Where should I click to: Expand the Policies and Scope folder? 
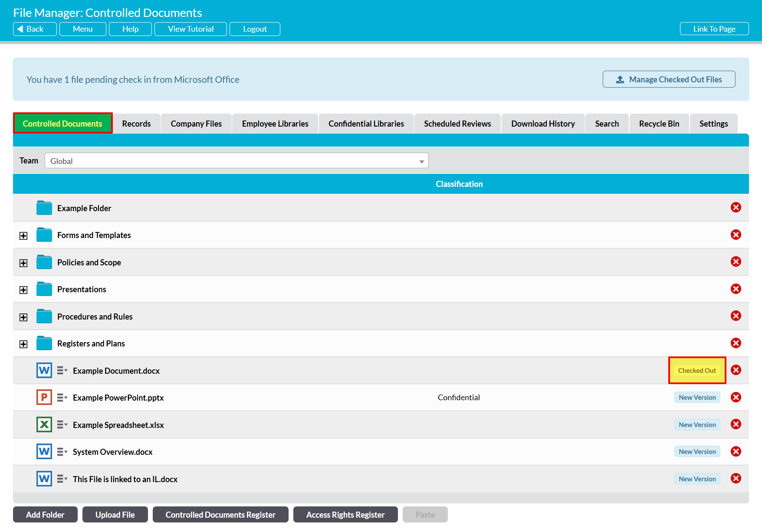coord(23,263)
